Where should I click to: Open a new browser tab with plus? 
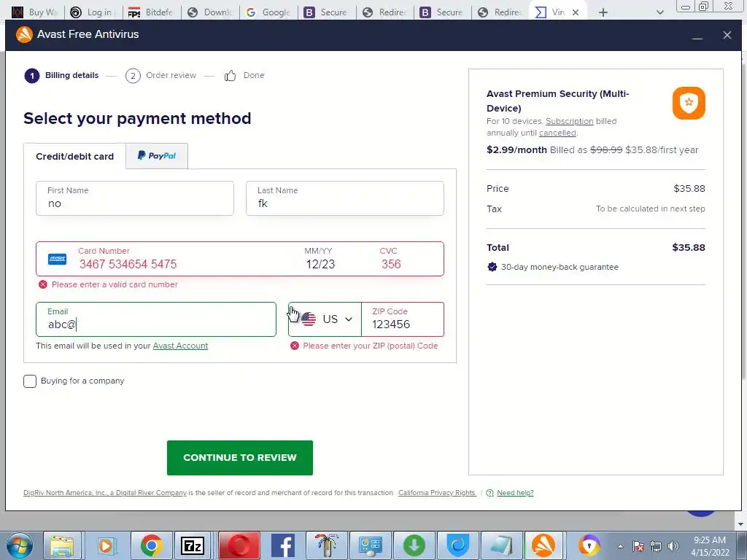(x=603, y=12)
